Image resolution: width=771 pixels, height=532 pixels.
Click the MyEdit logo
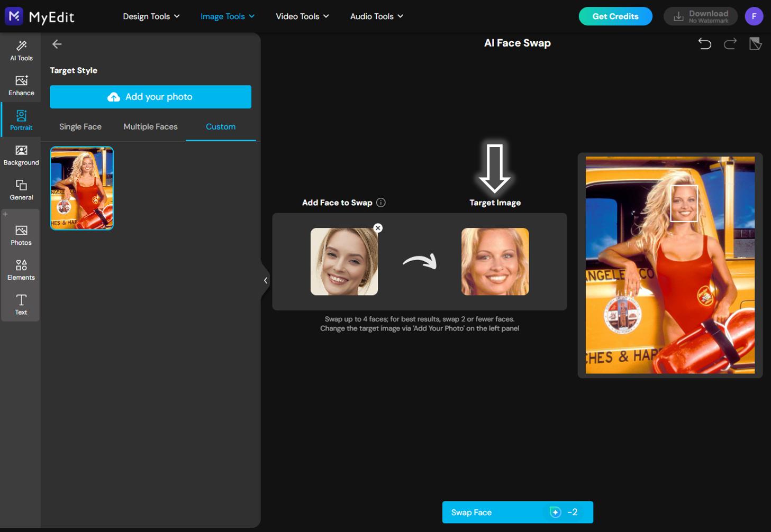(40, 16)
